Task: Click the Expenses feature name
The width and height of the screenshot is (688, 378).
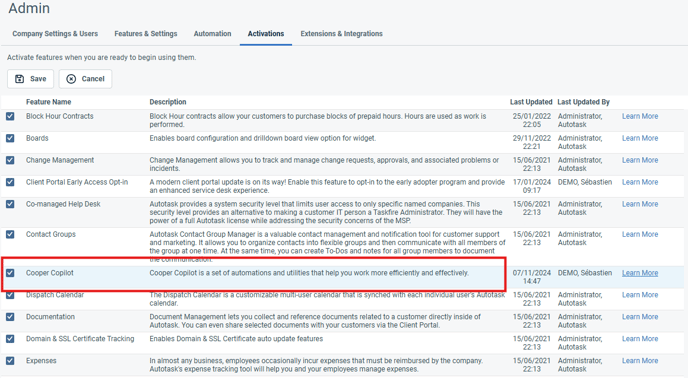Action: click(x=41, y=361)
